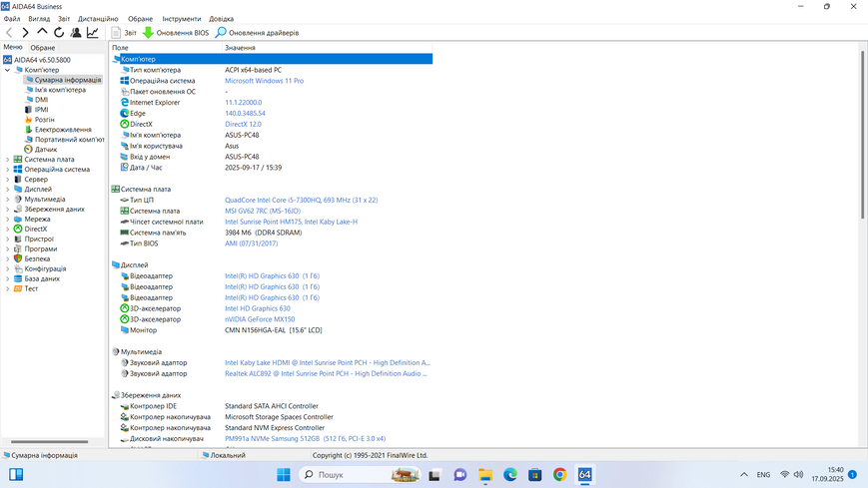This screenshot has width=868, height=488.
Task: Open the Дистанційно menu
Action: tap(98, 19)
